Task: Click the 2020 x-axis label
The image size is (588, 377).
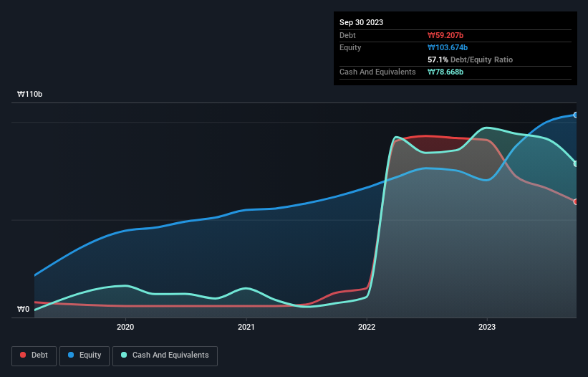Action: (x=125, y=327)
